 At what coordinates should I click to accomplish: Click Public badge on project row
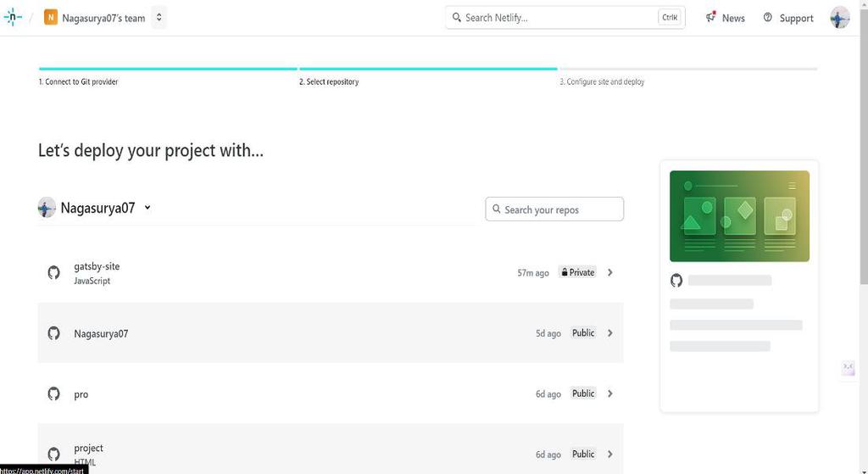tap(583, 454)
